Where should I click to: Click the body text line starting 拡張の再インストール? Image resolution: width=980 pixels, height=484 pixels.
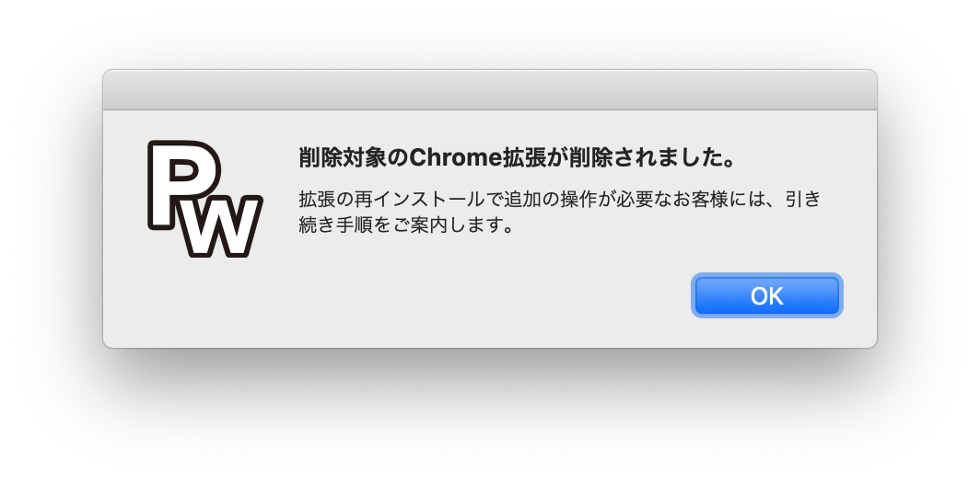(560, 200)
